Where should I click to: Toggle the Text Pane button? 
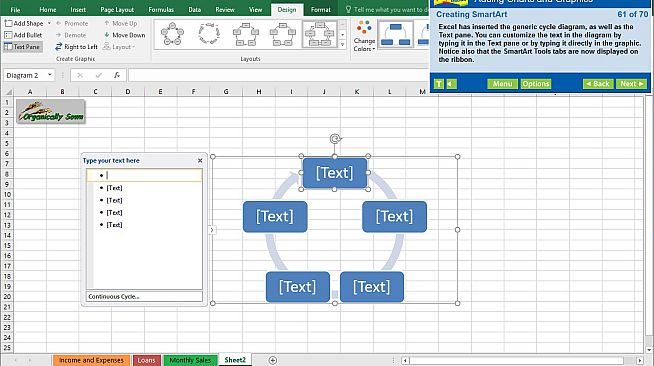click(x=22, y=47)
